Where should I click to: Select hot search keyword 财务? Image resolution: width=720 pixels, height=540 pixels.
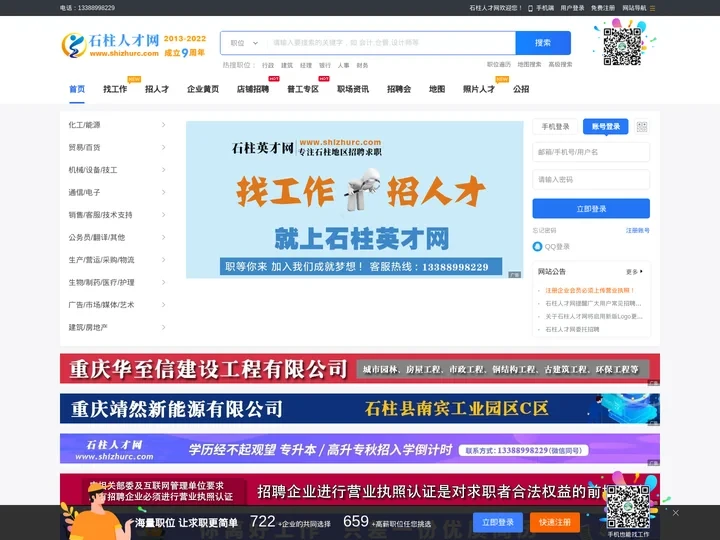click(x=362, y=65)
